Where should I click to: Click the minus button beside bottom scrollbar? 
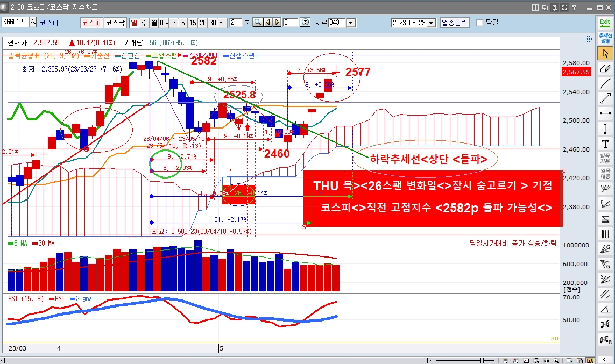pos(430,360)
